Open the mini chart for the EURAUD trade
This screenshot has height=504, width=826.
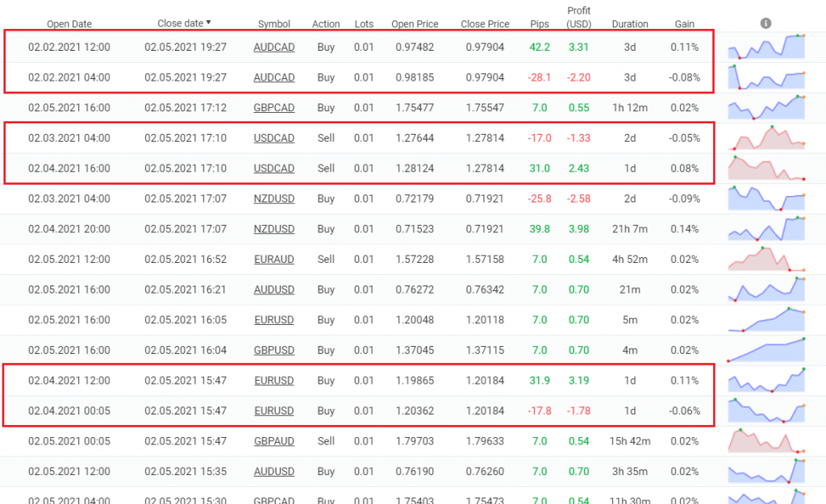(x=766, y=260)
